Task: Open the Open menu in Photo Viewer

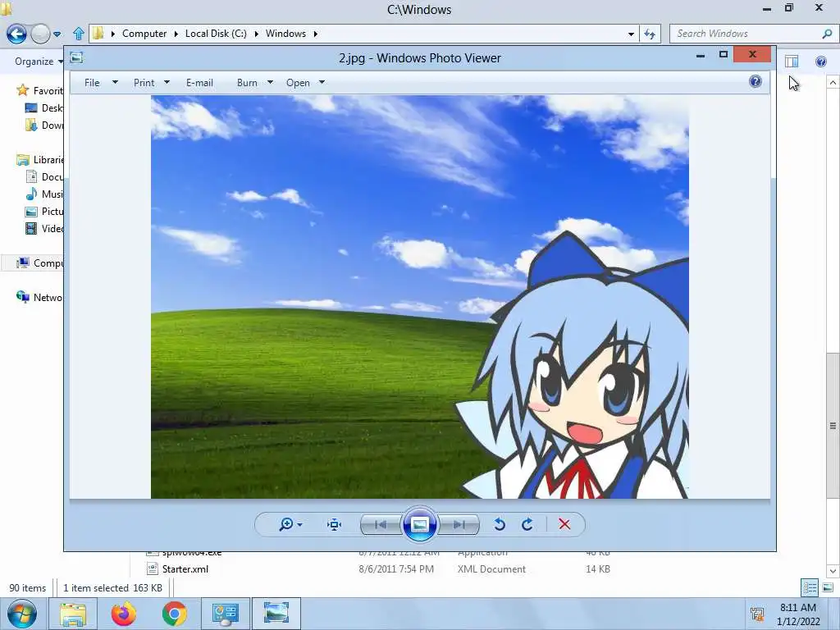Action: tap(298, 83)
